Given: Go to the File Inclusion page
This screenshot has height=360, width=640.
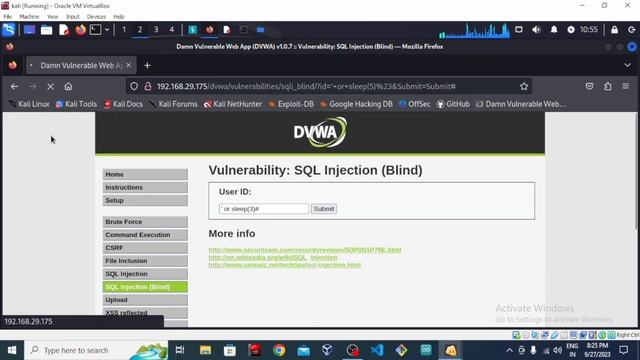Looking at the screenshot, I should pos(145,261).
